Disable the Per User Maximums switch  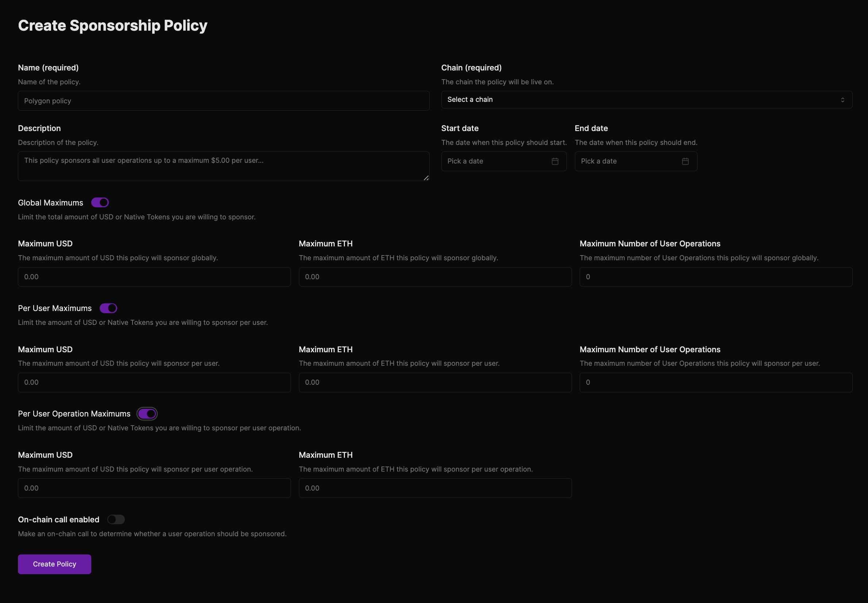pos(108,308)
